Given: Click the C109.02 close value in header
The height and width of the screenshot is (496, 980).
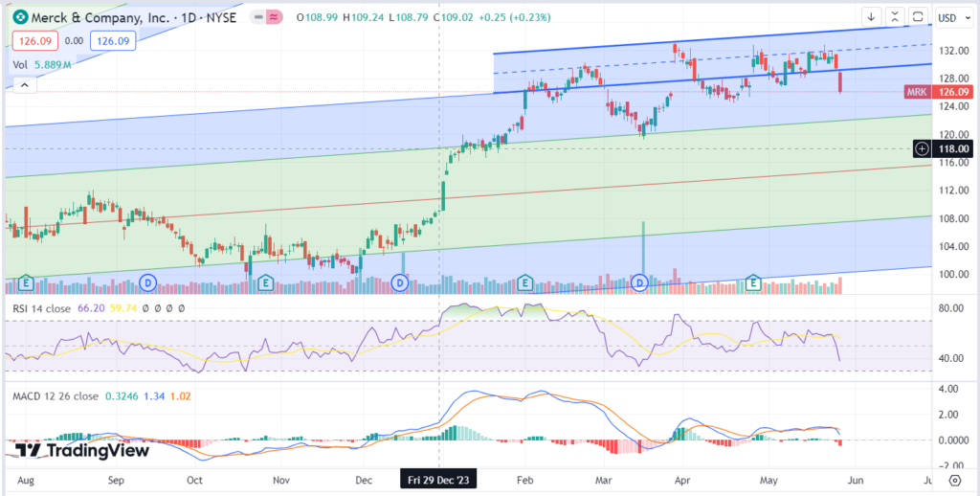Looking at the screenshot, I should click(453, 17).
